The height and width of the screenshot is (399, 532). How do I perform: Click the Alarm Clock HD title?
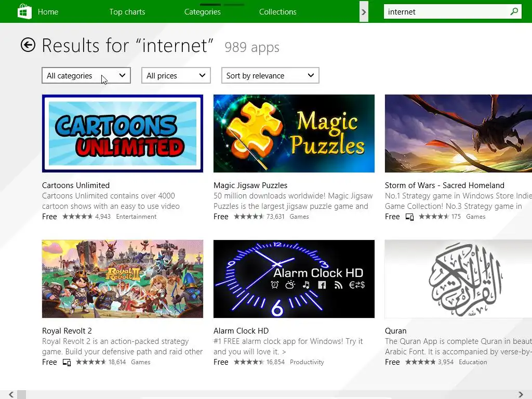pyautogui.click(x=241, y=331)
